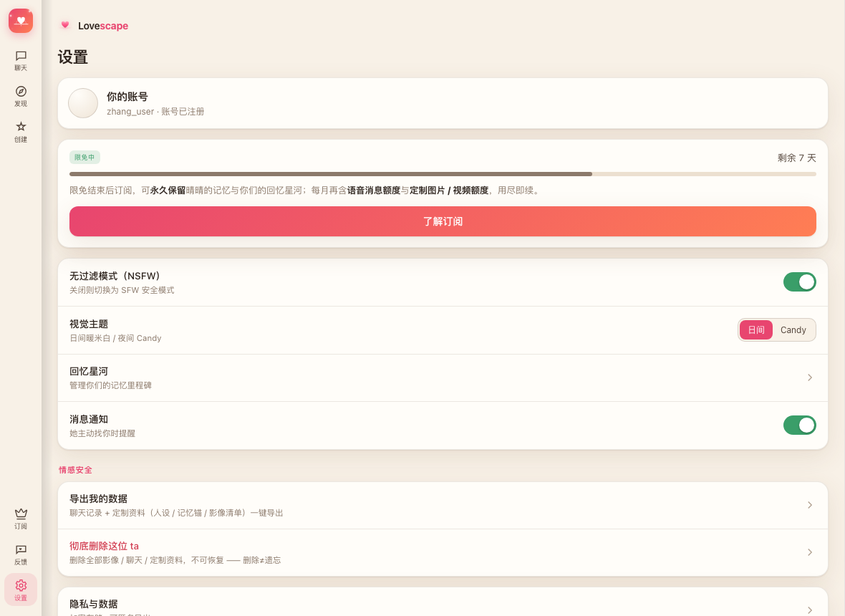Open the 聊天 chat sidebar icon
Screen dimensions: 845x616
coord(21,60)
